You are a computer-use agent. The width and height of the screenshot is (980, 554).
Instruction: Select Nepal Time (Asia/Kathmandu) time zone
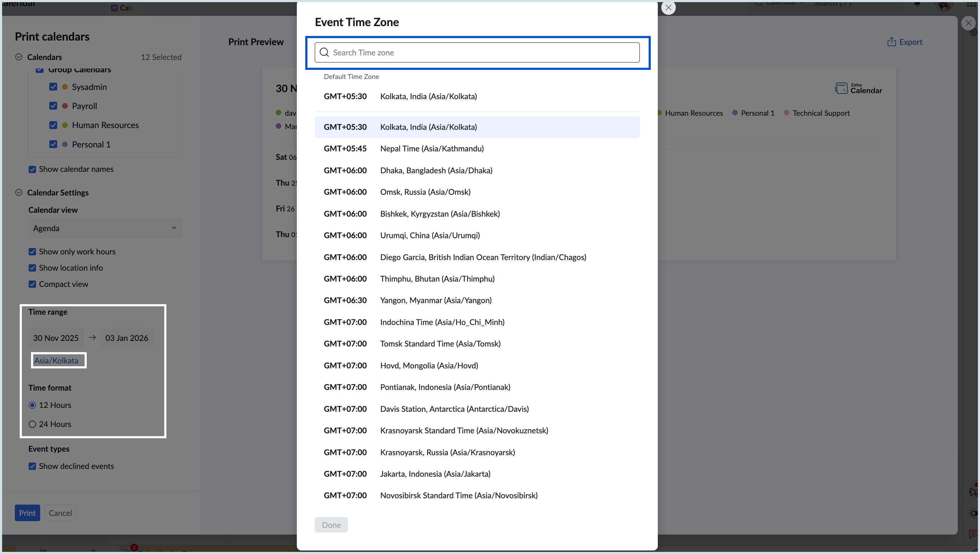pyautogui.click(x=431, y=149)
